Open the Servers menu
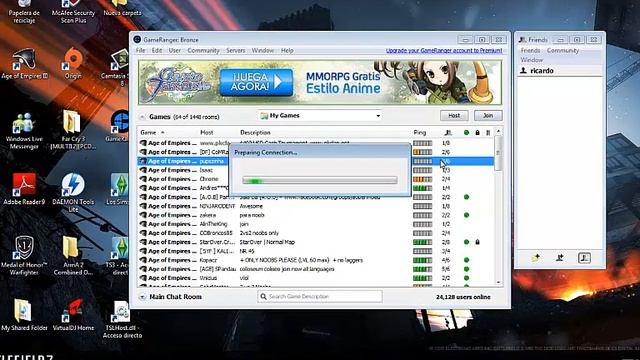Viewport: 640px width, 360px height. point(236,51)
